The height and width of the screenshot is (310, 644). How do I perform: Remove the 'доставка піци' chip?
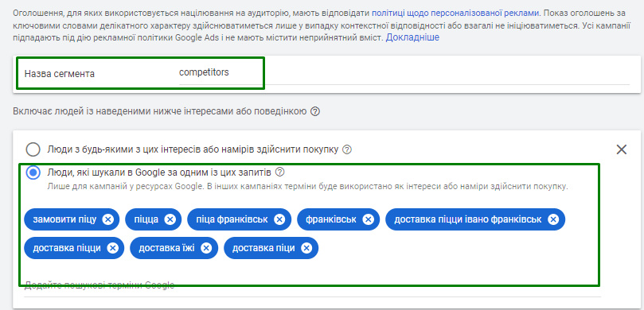click(x=306, y=248)
